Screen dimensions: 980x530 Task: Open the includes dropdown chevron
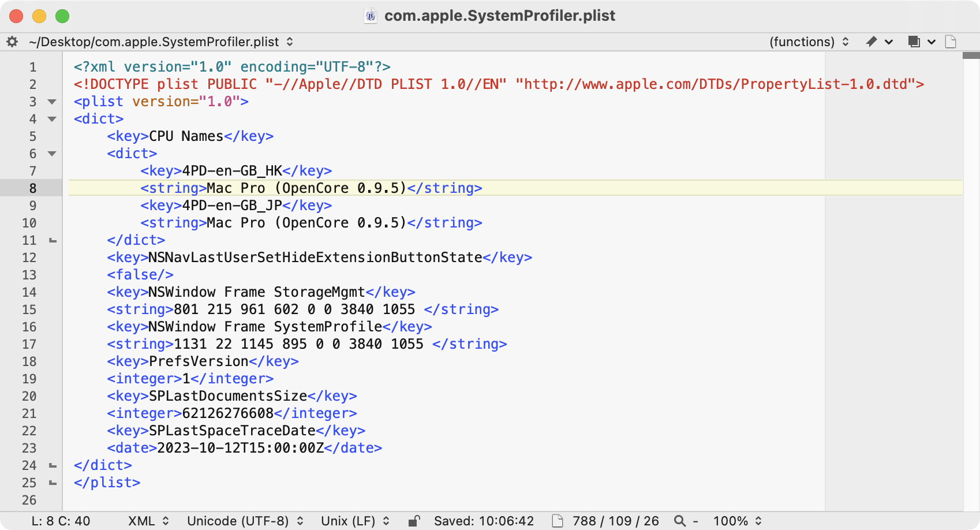click(932, 42)
